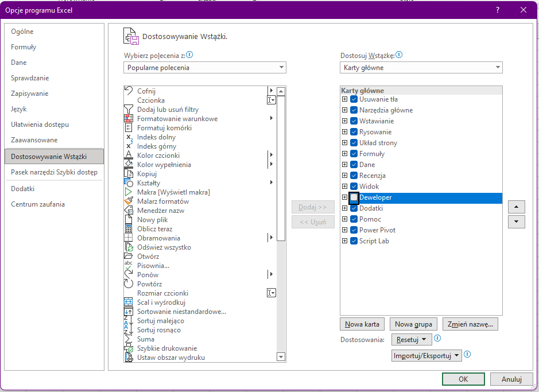Expand the Deweloper tree node
This screenshot has width=539, height=392.
coord(345,197)
